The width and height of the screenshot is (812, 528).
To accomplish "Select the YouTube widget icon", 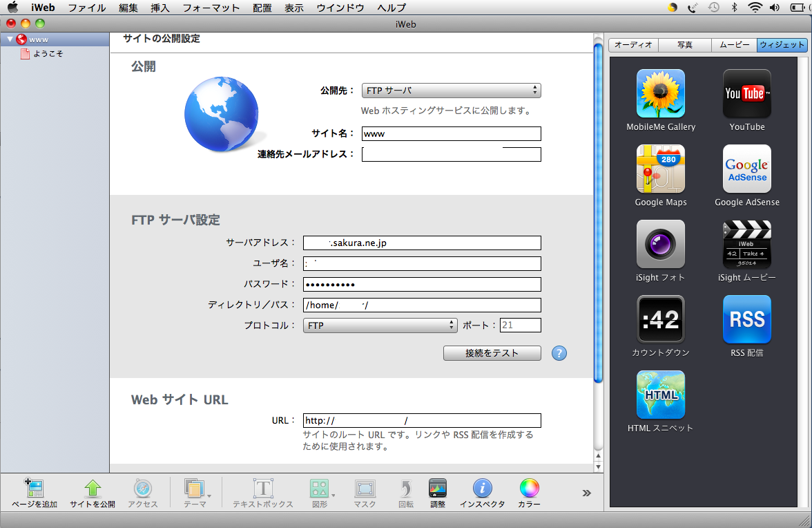I will coord(746,93).
